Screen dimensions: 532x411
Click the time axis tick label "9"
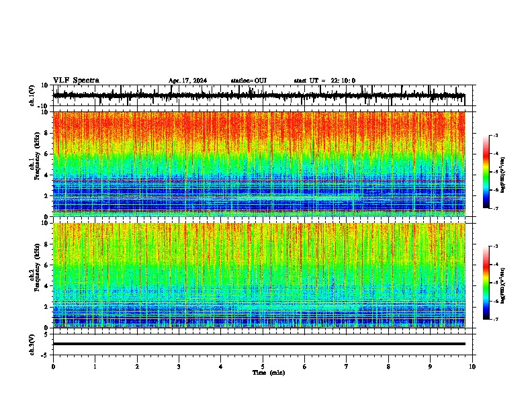click(x=430, y=367)
